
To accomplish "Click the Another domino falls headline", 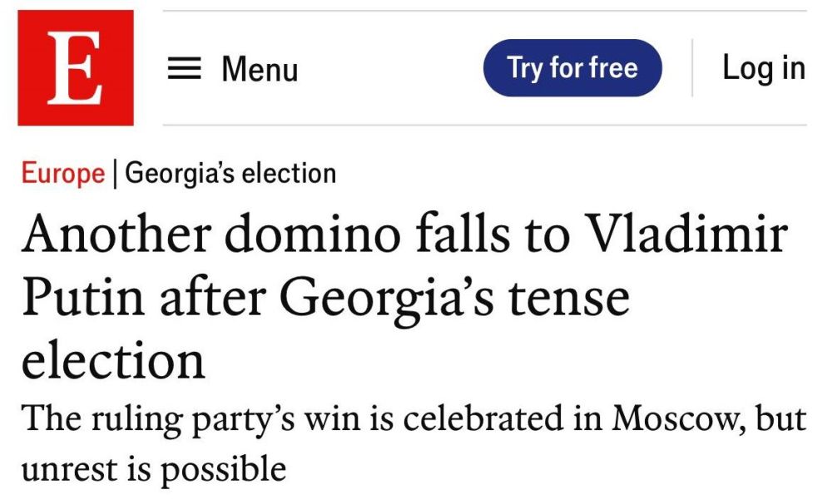I will tap(405, 295).
